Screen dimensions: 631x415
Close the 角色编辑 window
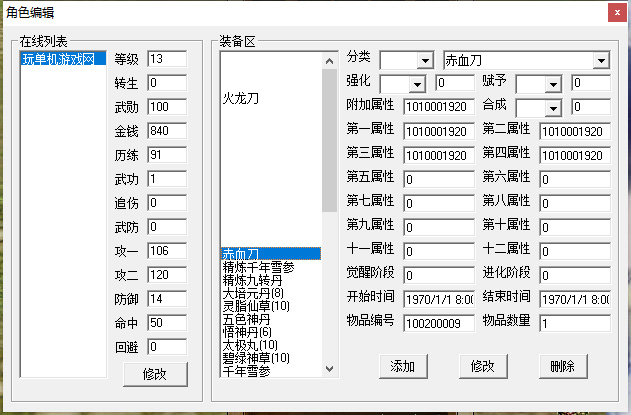click(612, 12)
